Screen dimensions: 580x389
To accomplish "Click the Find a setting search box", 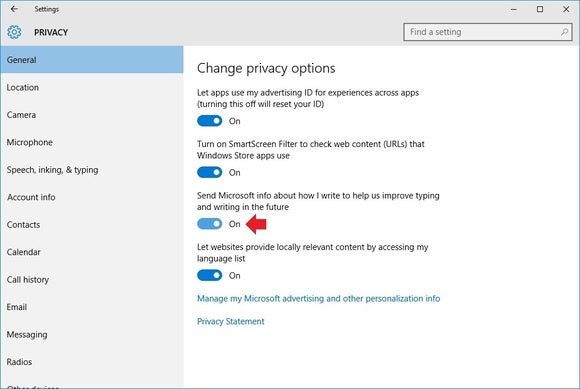I will click(488, 32).
